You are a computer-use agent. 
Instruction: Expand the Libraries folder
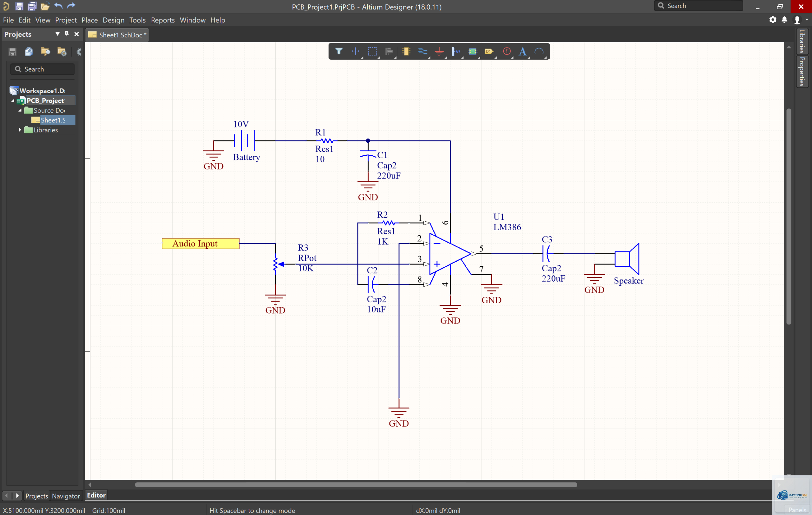tap(20, 130)
